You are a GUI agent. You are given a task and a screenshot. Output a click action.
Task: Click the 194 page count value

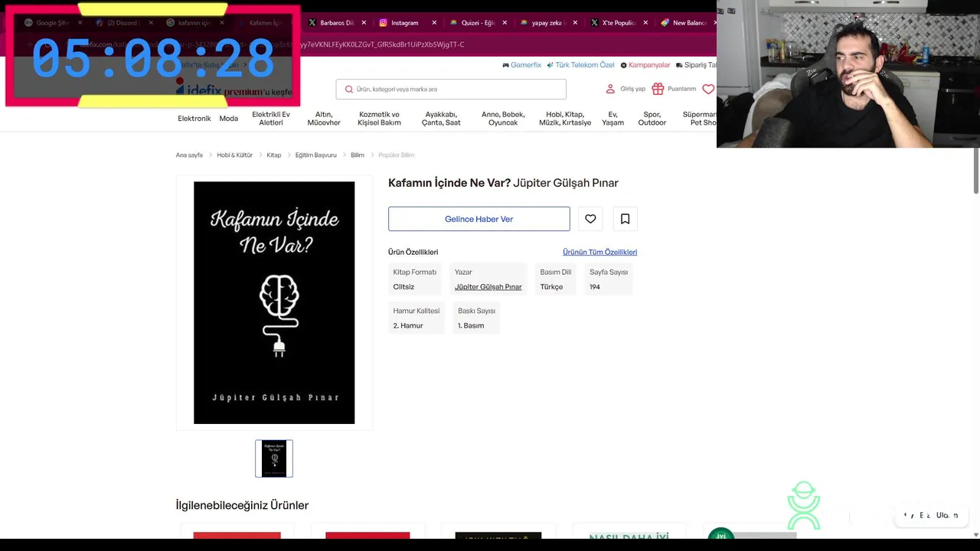point(595,287)
